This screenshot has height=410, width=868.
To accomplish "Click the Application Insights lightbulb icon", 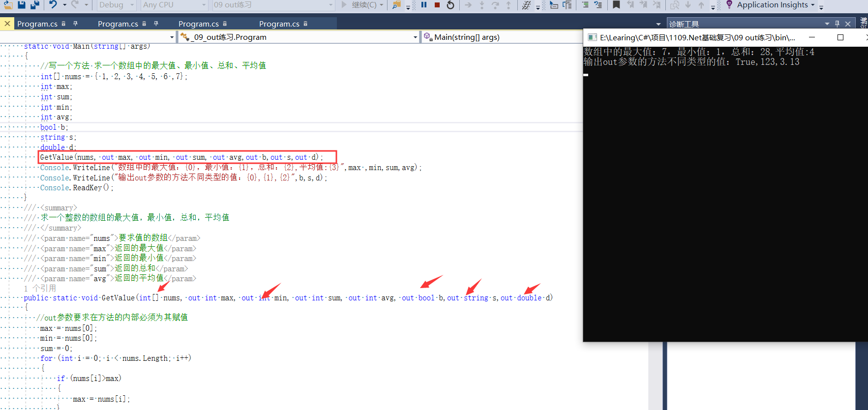I will tap(729, 4).
